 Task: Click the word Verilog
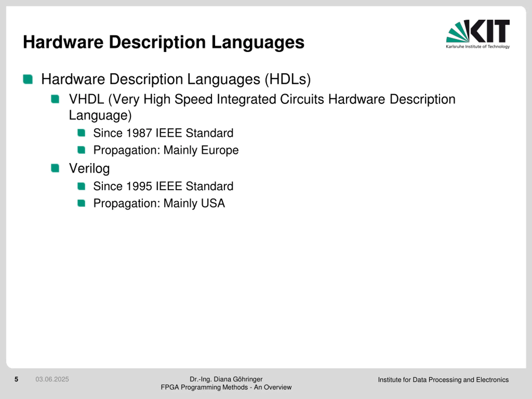(x=89, y=168)
